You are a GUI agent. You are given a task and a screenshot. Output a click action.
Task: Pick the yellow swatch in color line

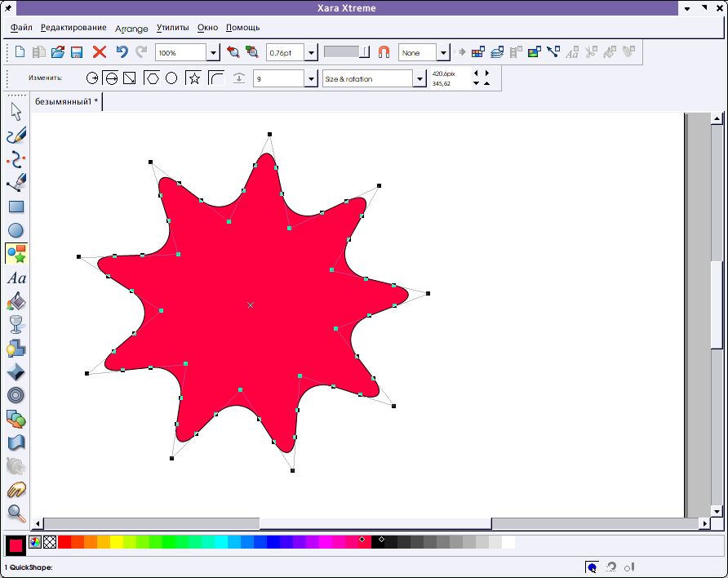117,542
